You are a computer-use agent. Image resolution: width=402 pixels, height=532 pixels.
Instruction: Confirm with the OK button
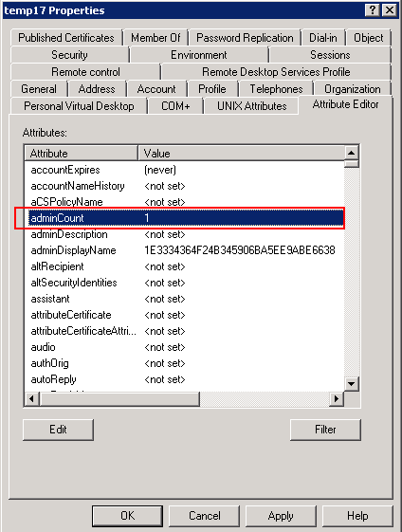127,516
